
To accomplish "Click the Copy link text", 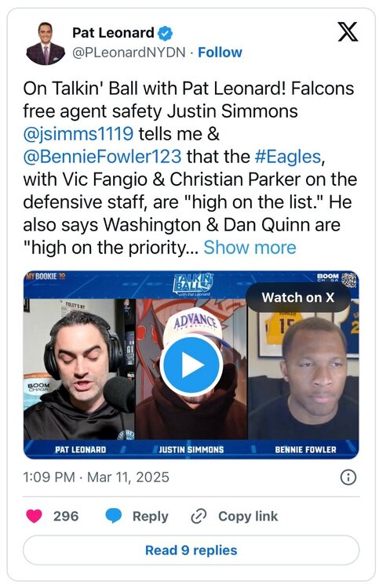I will (x=248, y=517).
